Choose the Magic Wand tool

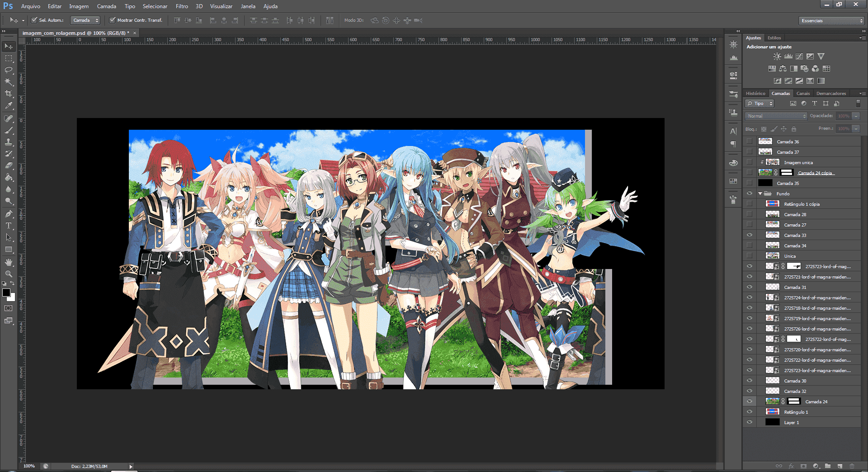coord(9,82)
